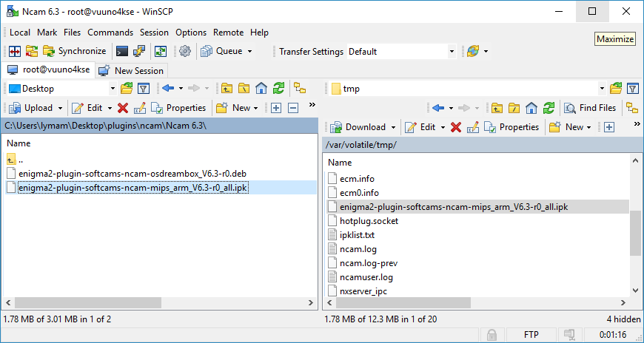
Task: Open the Remote menu
Action: coord(228,33)
